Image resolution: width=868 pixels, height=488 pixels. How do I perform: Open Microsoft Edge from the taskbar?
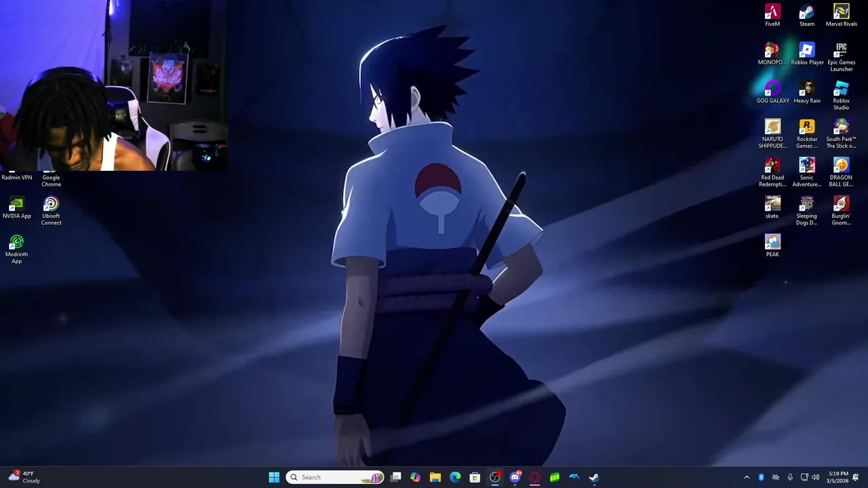pos(455,477)
